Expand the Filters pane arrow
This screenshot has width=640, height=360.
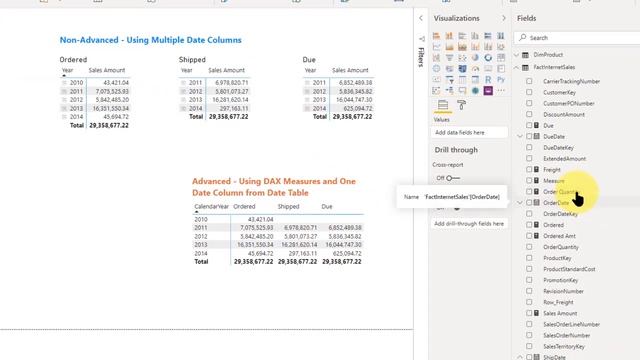[x=421, y=18]
